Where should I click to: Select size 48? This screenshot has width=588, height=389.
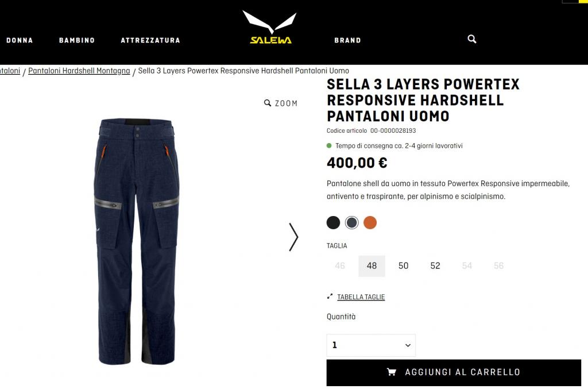372,266
